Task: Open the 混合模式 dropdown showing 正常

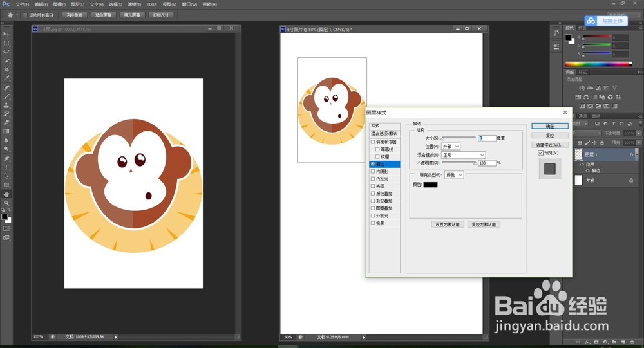Action: click(x=463, y=155)
